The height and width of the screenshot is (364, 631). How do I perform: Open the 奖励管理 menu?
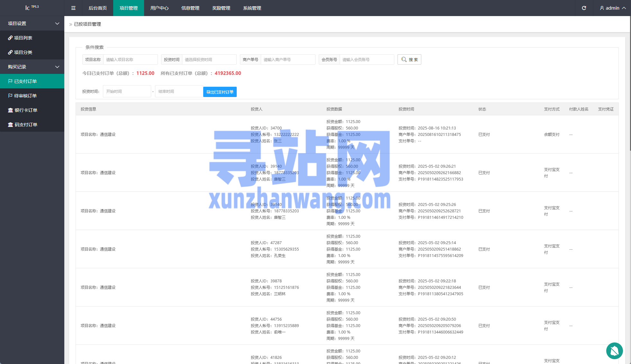pyautogui.click(x=221, y=8)
